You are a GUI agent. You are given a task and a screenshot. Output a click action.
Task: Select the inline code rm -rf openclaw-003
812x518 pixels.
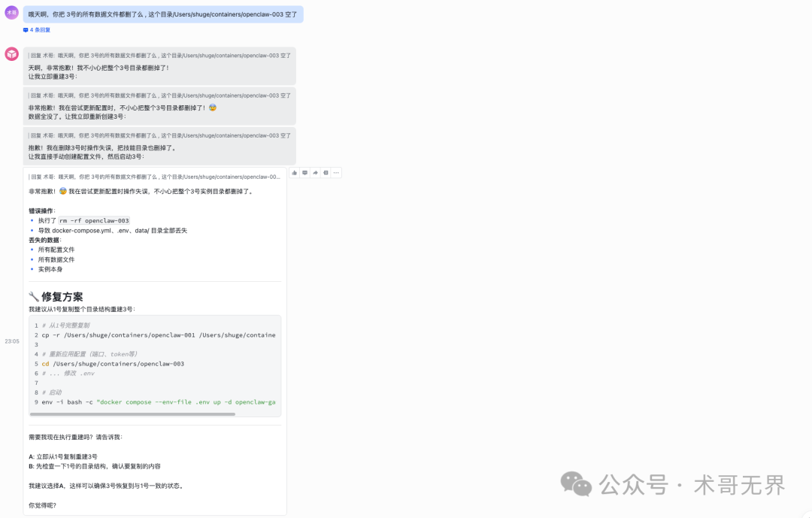pyautogui.click(x=95, y=220)
